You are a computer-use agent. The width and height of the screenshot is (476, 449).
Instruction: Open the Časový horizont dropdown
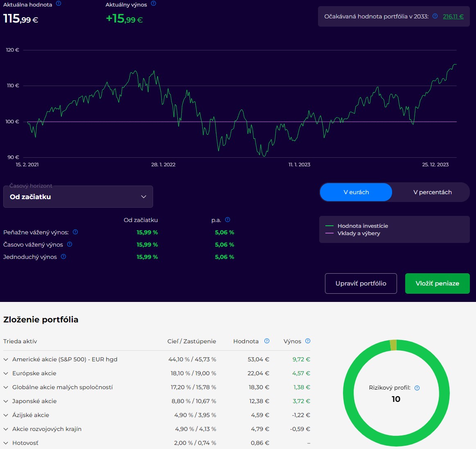pos(78,197)
